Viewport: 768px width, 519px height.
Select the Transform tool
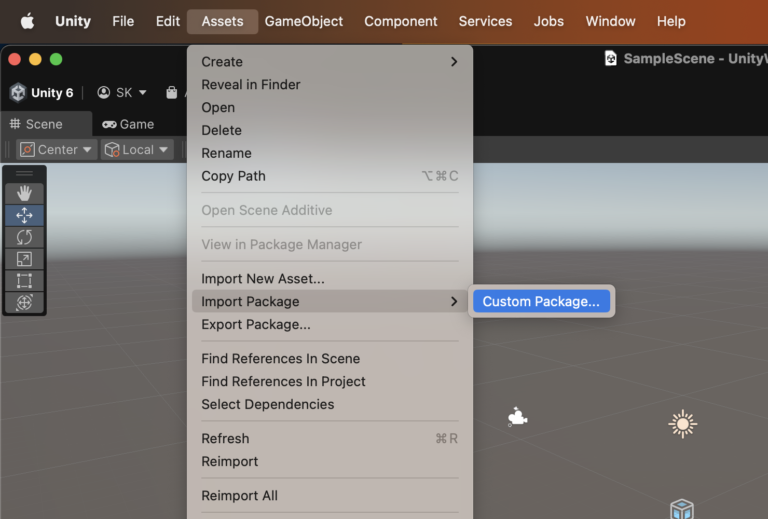(24, 302)
